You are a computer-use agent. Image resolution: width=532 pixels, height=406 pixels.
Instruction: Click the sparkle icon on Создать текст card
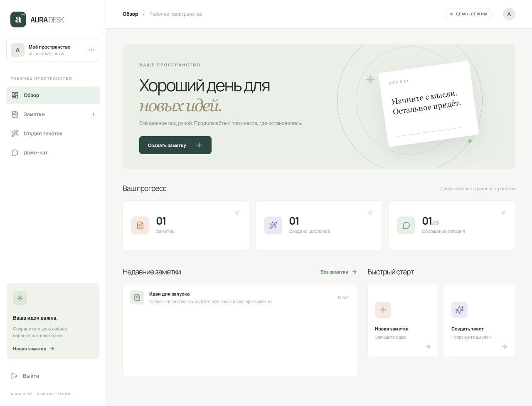click(x=459, y=310)
